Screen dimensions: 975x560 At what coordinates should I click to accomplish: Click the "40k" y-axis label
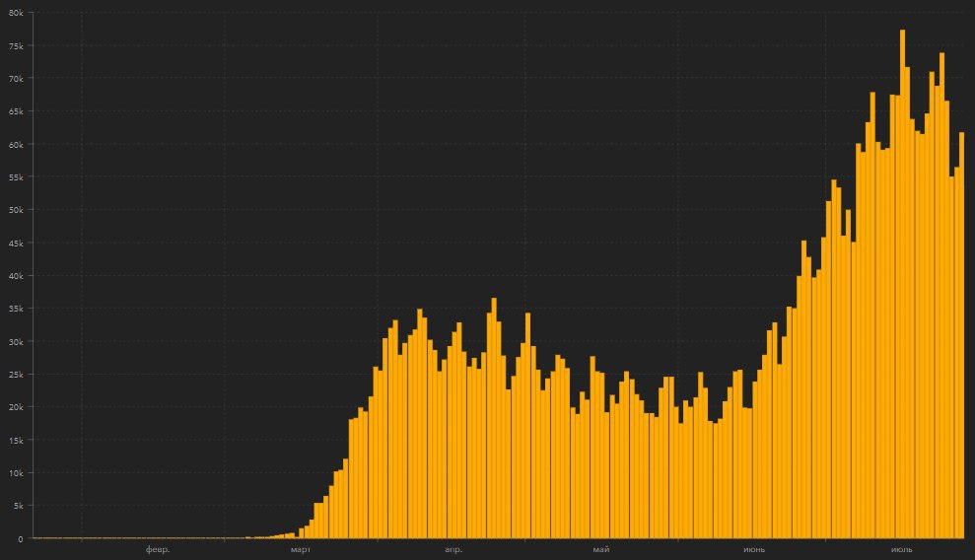click(16, 276)
